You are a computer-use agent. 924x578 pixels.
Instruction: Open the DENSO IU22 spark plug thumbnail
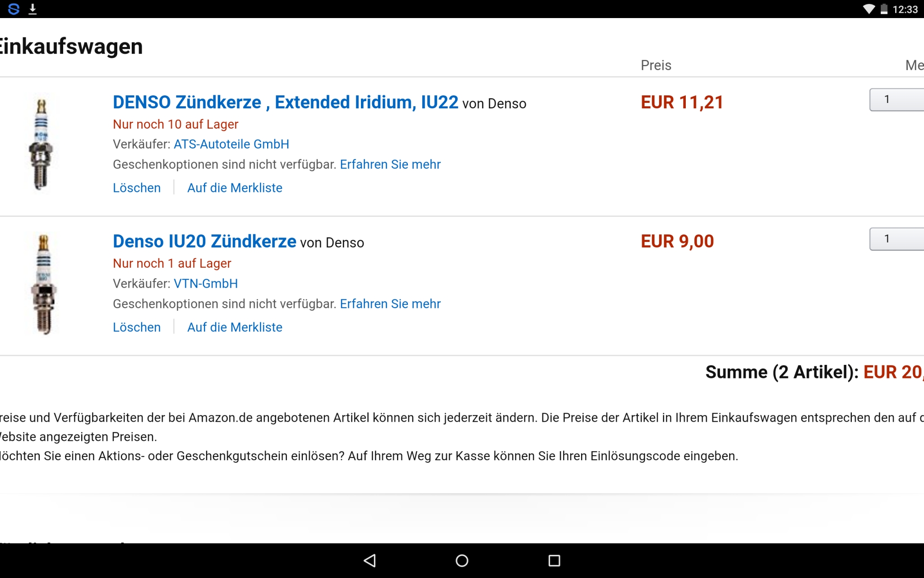(x=42, y=144)
